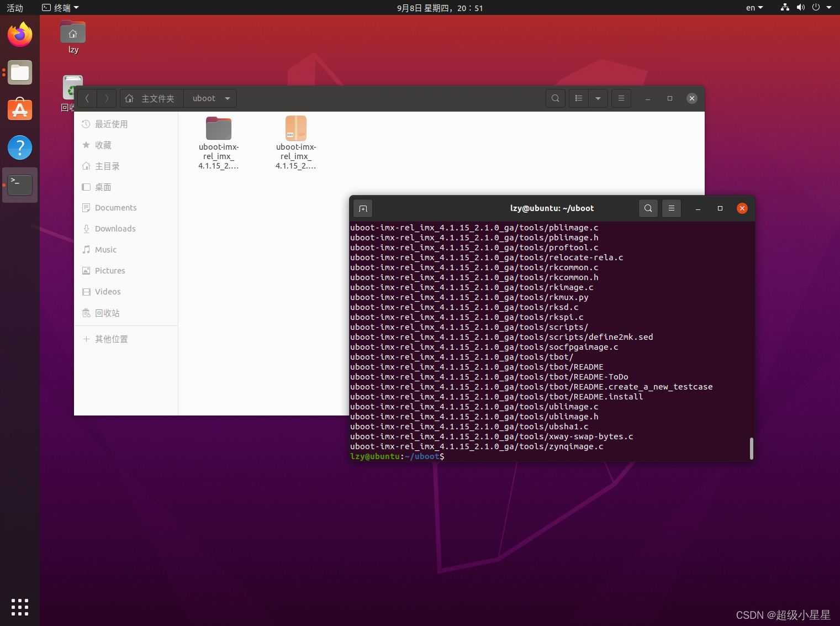This screenshot has width=840, height=626.
Task: Open the Help app in the dock
Action: point(20,148)
